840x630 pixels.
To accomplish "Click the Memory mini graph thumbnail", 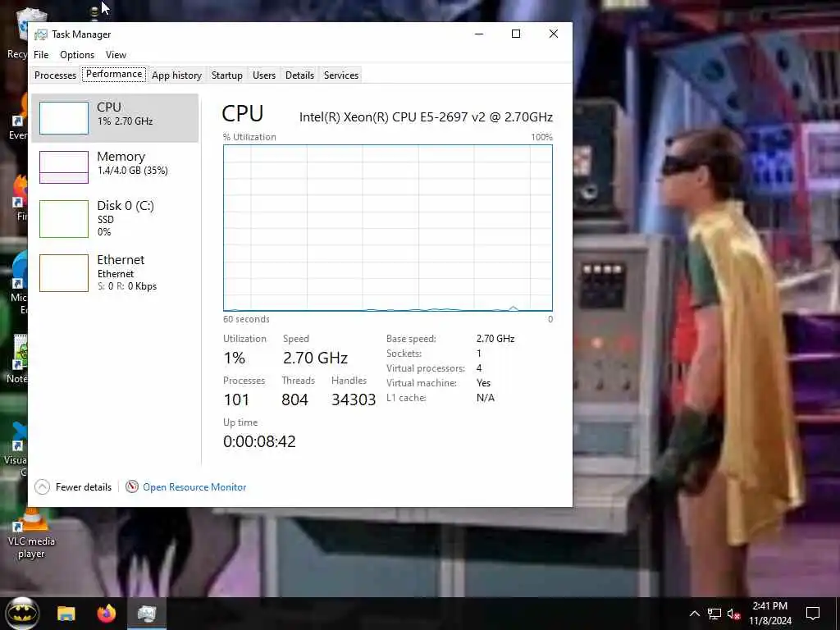I will [64, 167].
